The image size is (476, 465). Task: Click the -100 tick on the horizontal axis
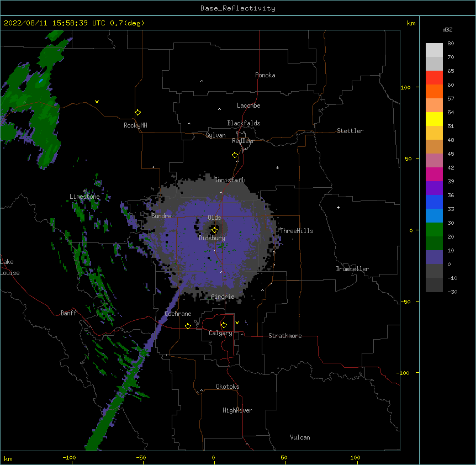pyautogui.click(x=70, y=457)
